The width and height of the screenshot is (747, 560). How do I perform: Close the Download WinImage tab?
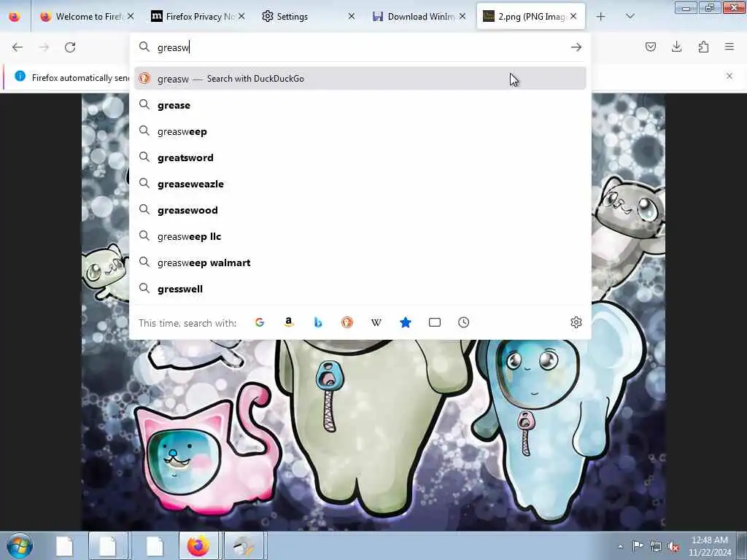pos(462,17)
